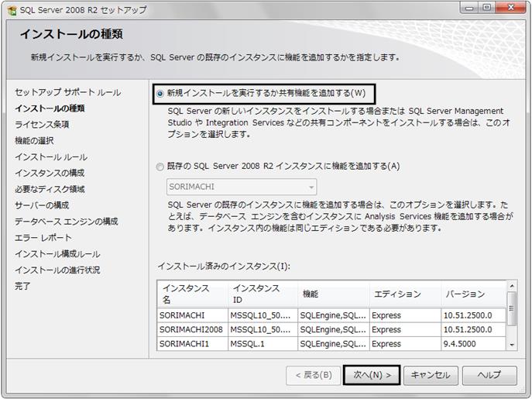Click the instance table scroll up arrow

(x=512, y=286)
